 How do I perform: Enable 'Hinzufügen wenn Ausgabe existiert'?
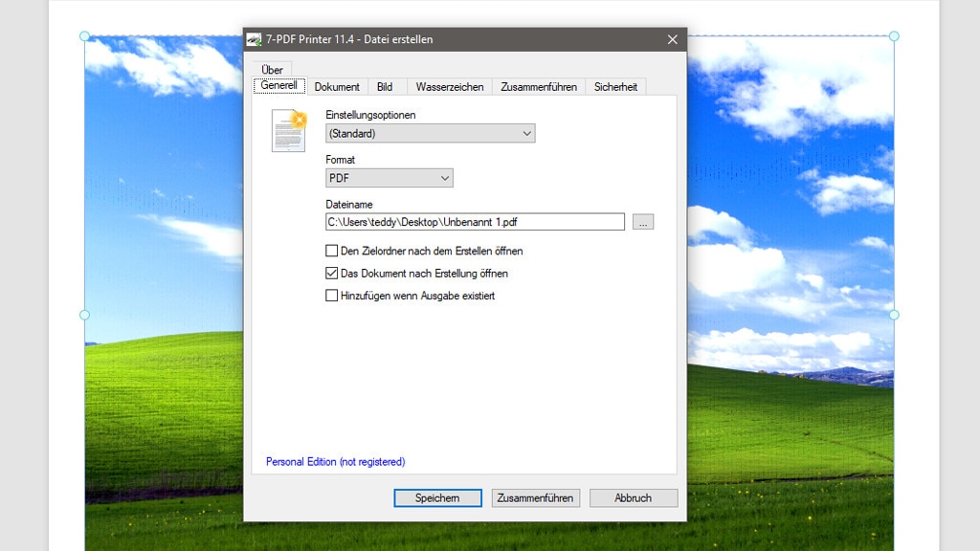point(329,296)
